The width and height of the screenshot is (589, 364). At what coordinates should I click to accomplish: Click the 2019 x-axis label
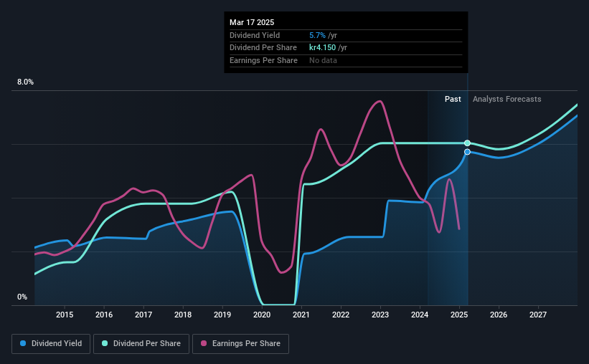[x=222, y=315]
